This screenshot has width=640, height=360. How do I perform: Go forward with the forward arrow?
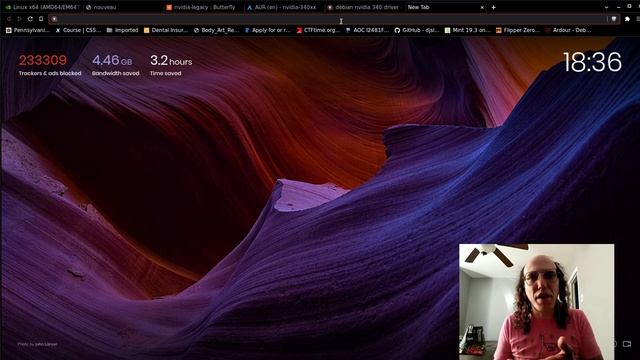click(19, 19)
